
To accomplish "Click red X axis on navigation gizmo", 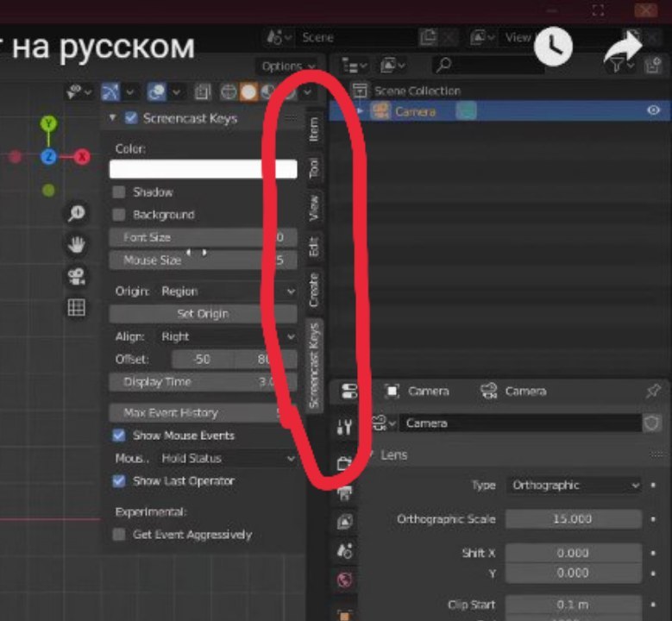I will click(81, 157).
